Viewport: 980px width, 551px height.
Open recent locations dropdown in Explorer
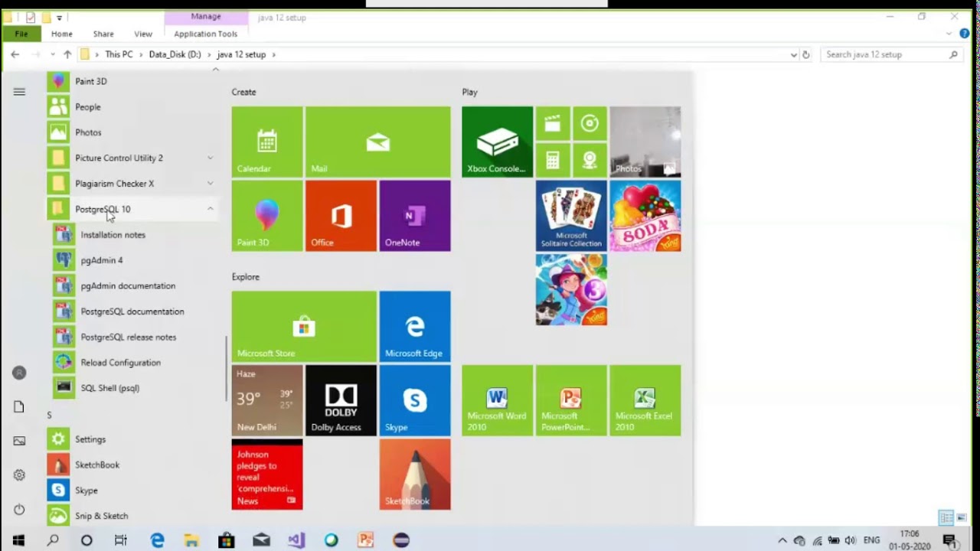pyautogui.click(x=52, y=54)
